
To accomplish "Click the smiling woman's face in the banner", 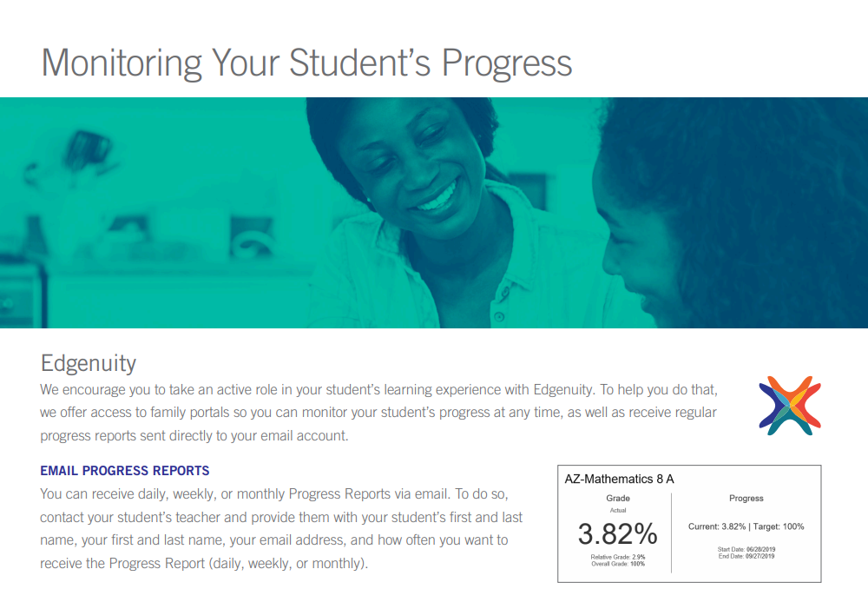I will 421,172.
